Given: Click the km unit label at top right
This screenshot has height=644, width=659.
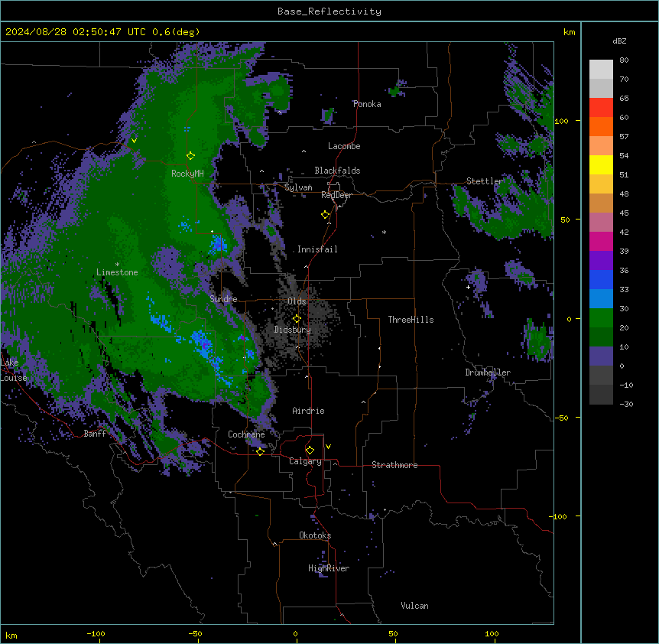Looking at the screenshot, I should (569, 32).
